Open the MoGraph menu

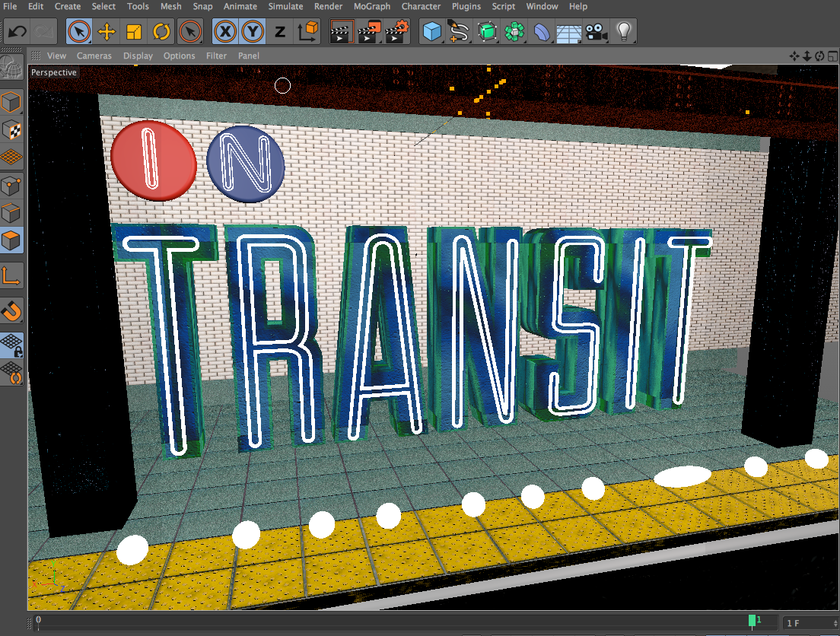point(372,6)
